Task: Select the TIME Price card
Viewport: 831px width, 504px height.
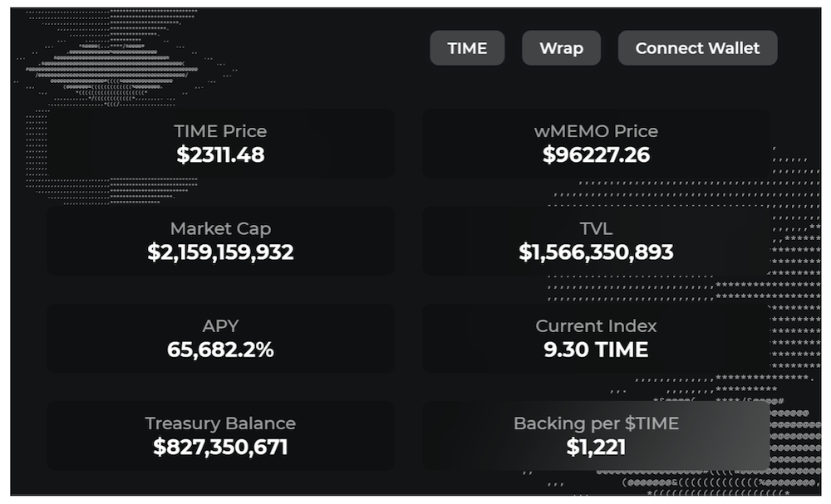Action: [220, 144]
